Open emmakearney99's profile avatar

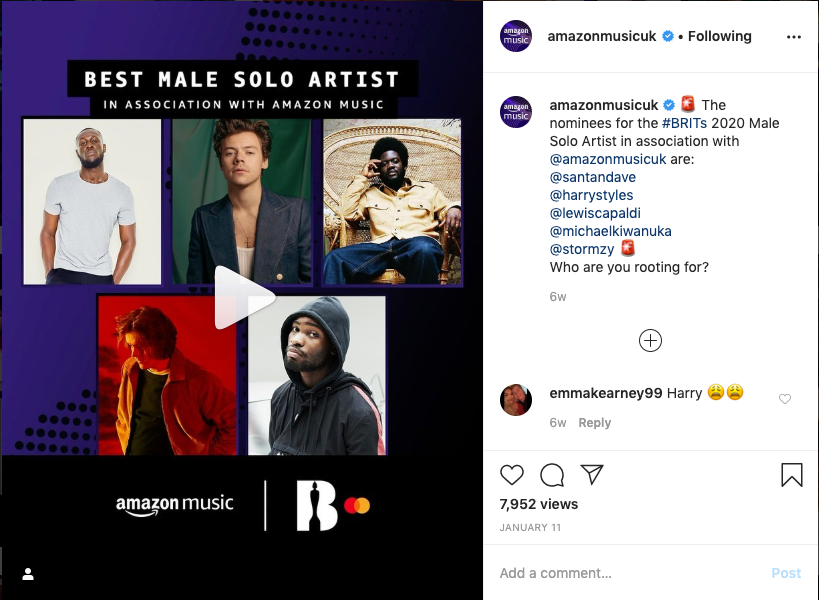point(516,399)
